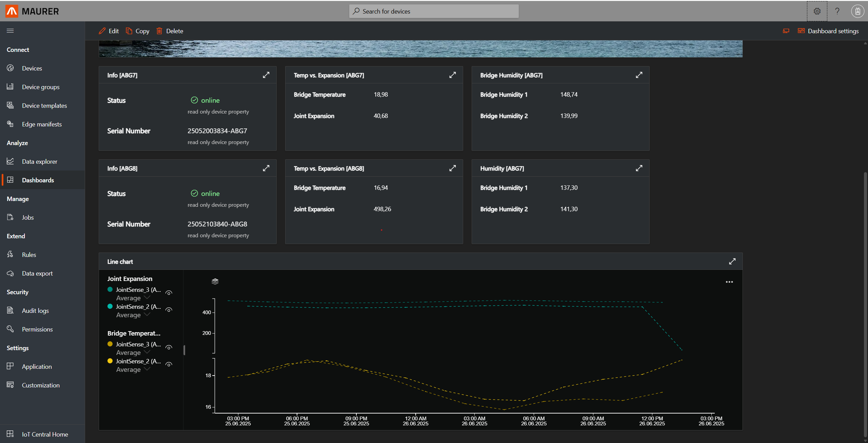Expand the Bridge Humidity [ABG7] tile

pos(639,75)
